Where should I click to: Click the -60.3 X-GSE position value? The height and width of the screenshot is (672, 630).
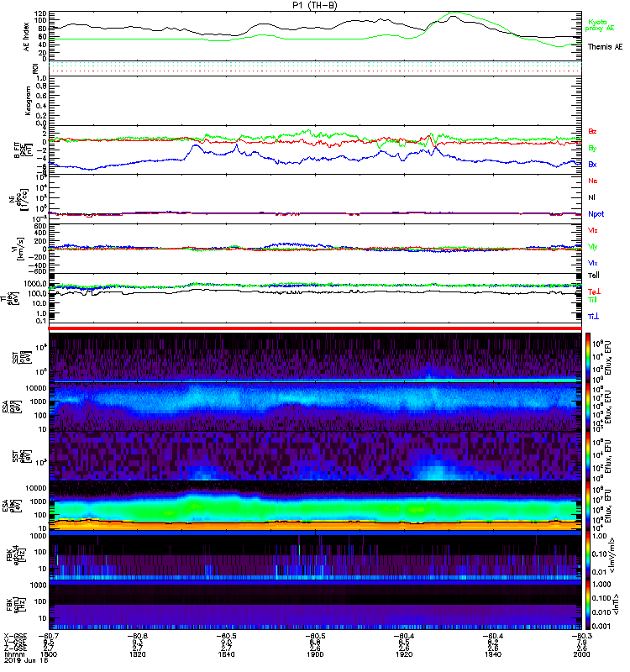(x=581, y=636)
